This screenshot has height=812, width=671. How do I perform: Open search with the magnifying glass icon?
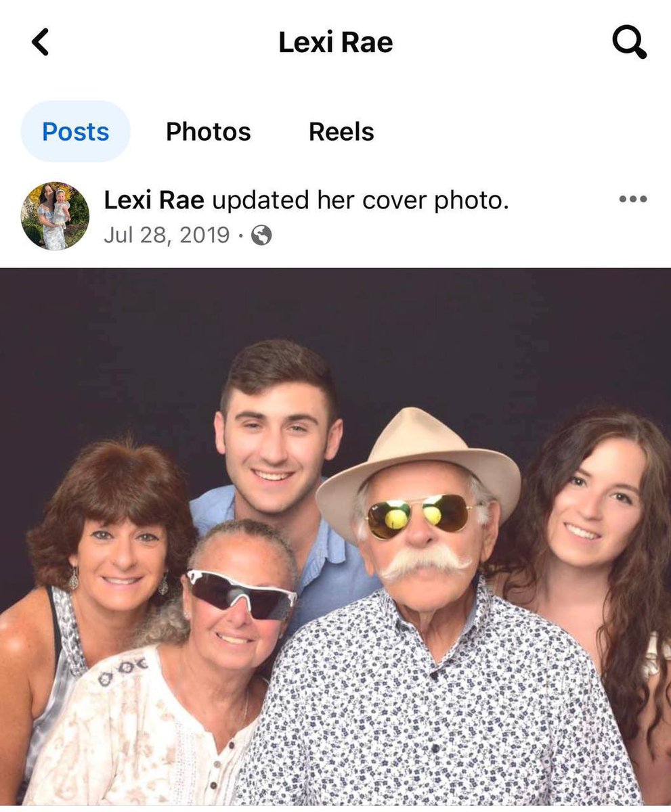point(629,43)
